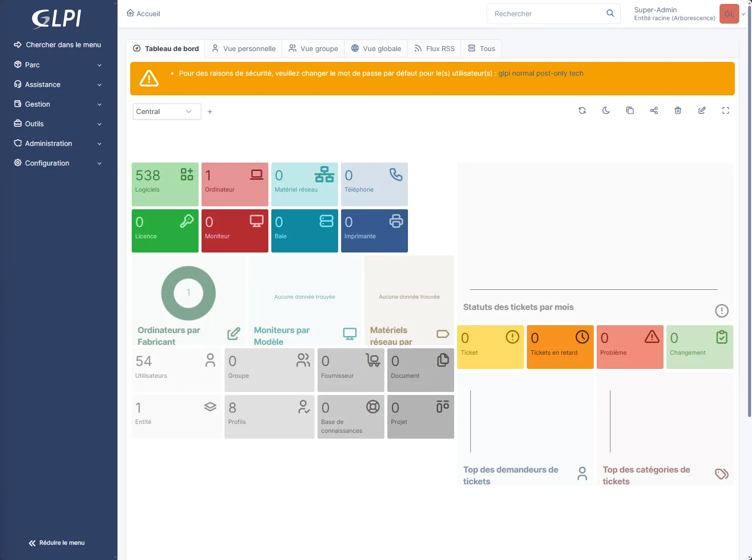752x560 pixels.
Task: Switch to the Vue personnelle tab
Action: click(x=244, y=49)
